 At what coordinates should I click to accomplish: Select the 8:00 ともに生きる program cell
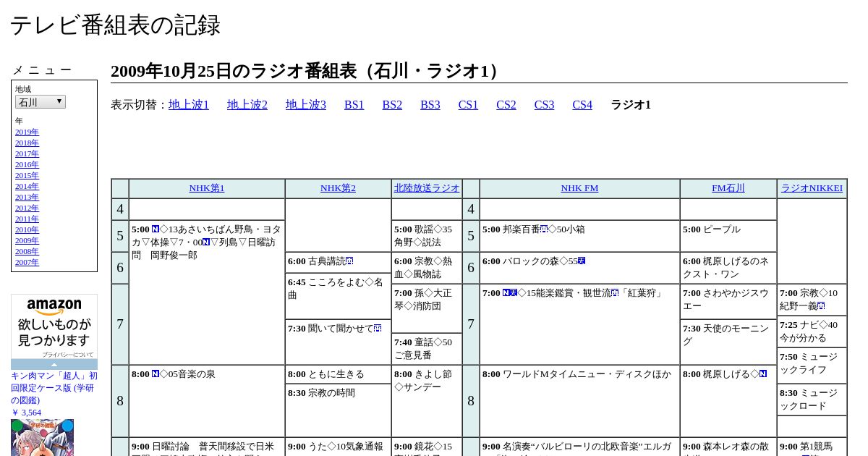(x=338, y=374)
